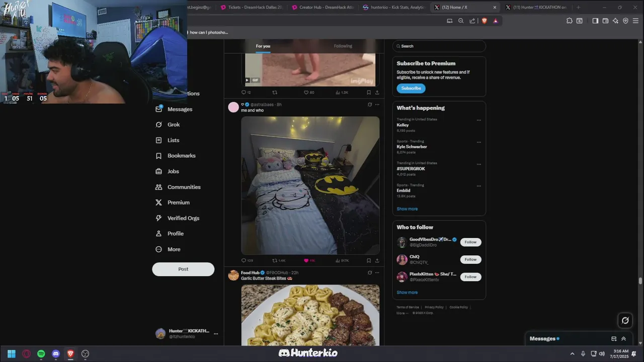The width and height of the screenshot is (644, 362).
Task: Click the X Search field
Action: pyautogui.click(x=439, y=46)
